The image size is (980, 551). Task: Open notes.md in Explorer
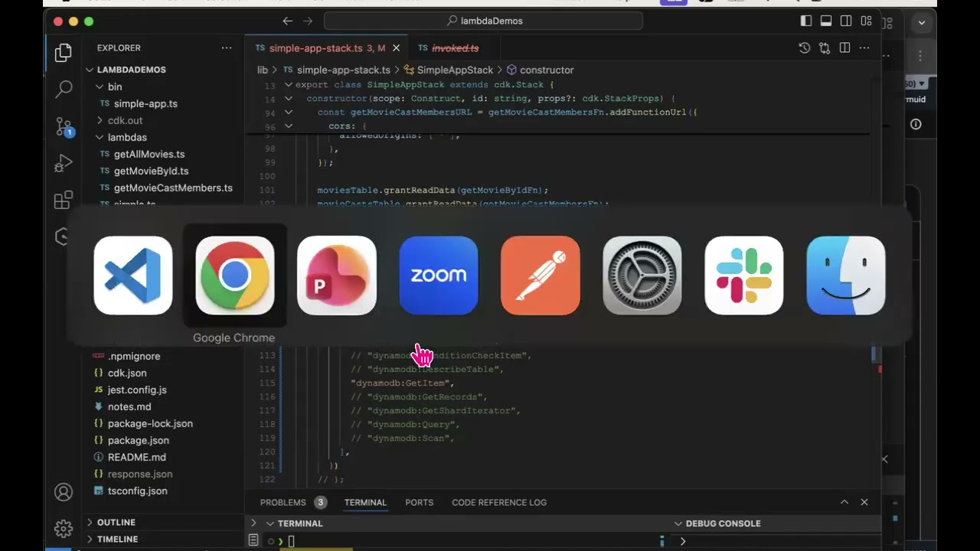(x=129, y=406)
